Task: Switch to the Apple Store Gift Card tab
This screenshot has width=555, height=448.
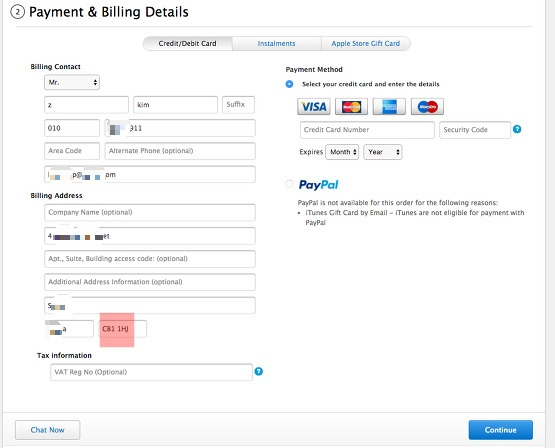Action: tap(366, 44)
